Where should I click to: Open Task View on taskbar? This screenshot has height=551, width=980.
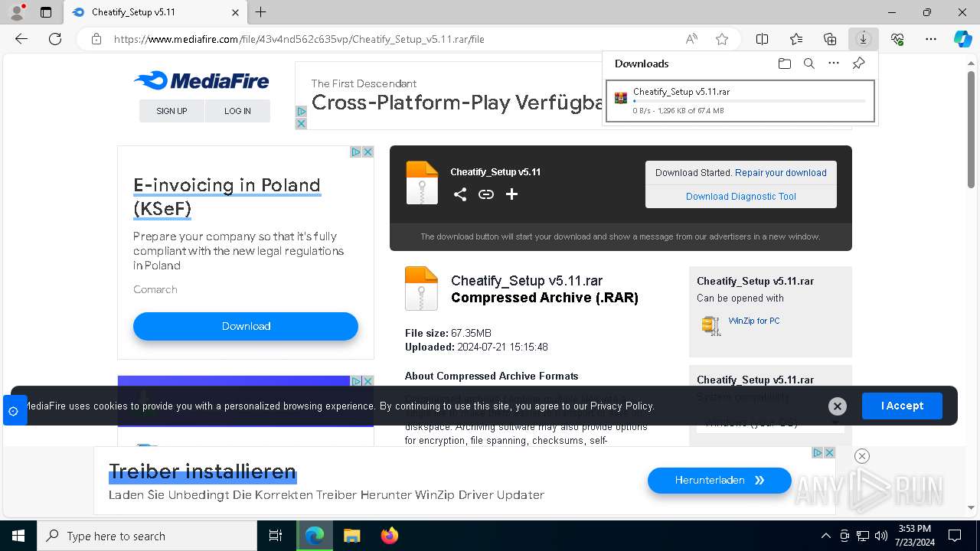pos(276,536)
